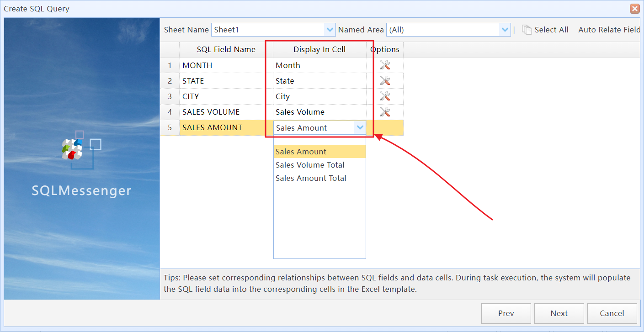The image size is (644, 332).
Task: Choose Sales Volume Total from the list
Action: [x=310, y=165]
